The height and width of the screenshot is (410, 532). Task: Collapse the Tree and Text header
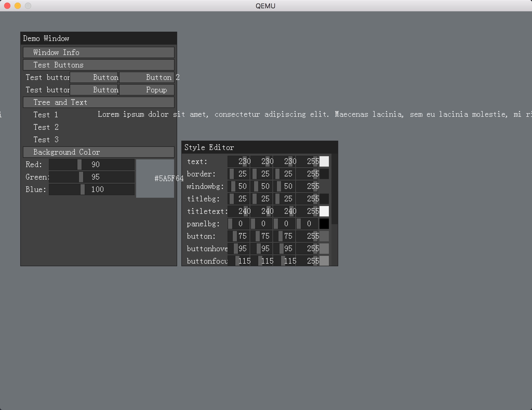tap(98, 102)
